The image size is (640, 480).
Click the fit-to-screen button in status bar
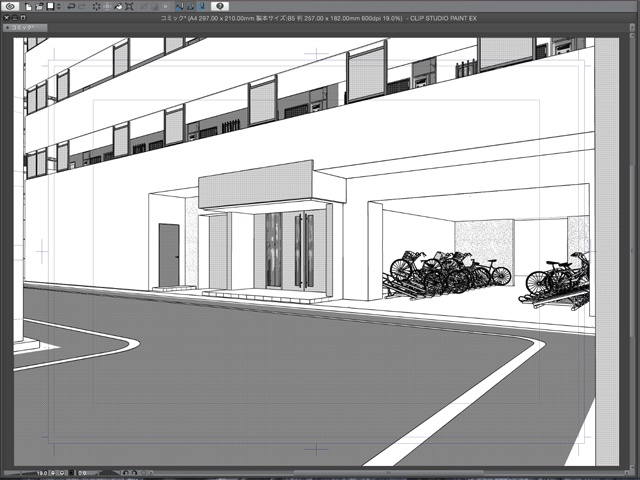coord(71,473)
